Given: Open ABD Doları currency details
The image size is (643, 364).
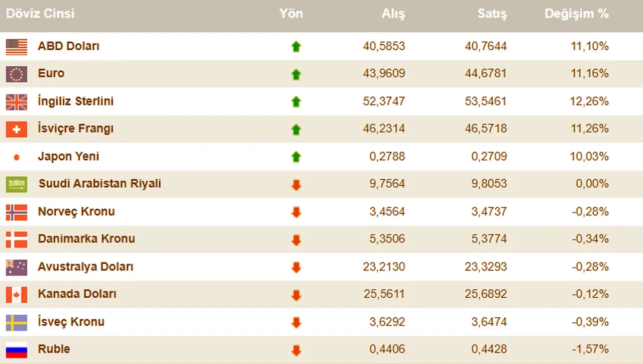Looking at the screenshot, I should point(68,46).
